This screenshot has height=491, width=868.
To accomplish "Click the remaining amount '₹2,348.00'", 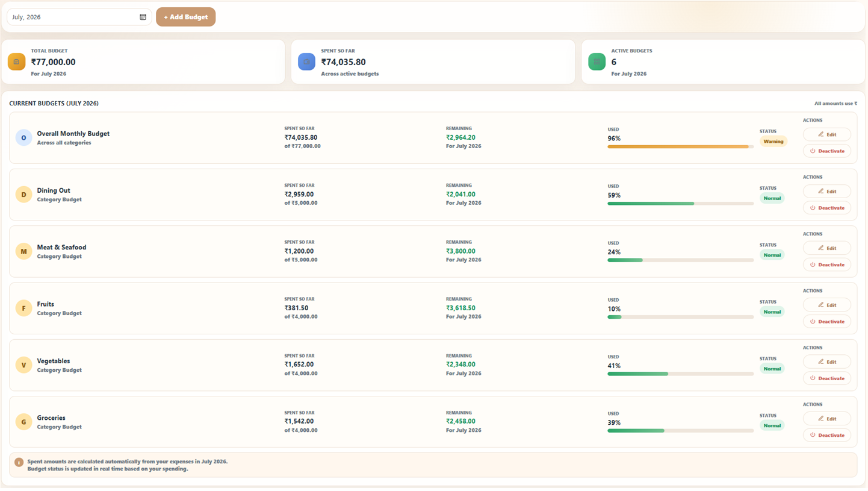I will point(460,364).
